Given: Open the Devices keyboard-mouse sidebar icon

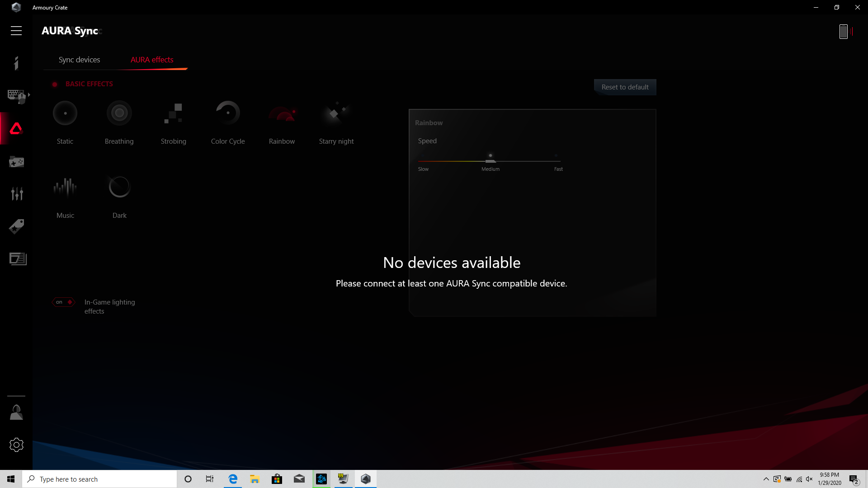Looking at the screenshot, I should 16,96.
